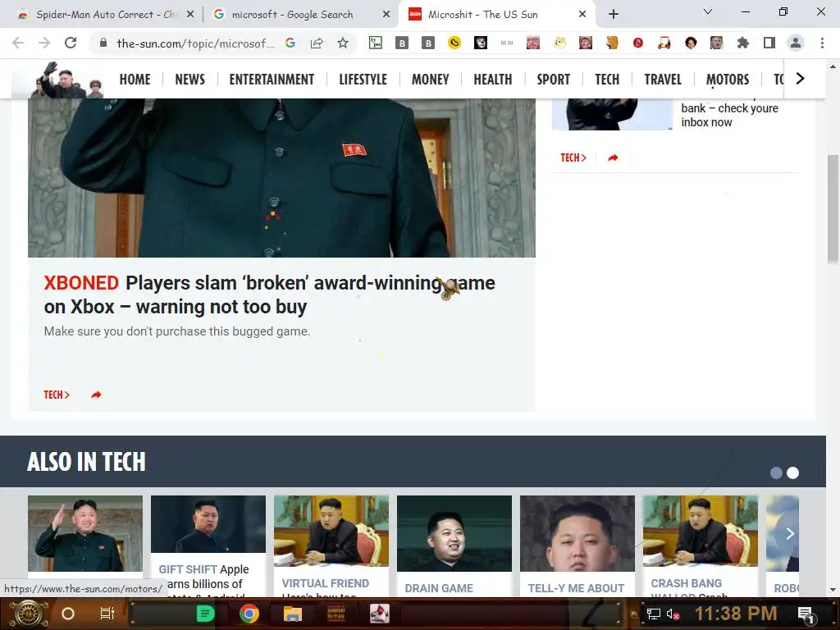This screenshot has height=630, width=840.
Task: Close the Spider-Man Auto Correct tab
Action: pyautogui.click(x=190, y=15)
